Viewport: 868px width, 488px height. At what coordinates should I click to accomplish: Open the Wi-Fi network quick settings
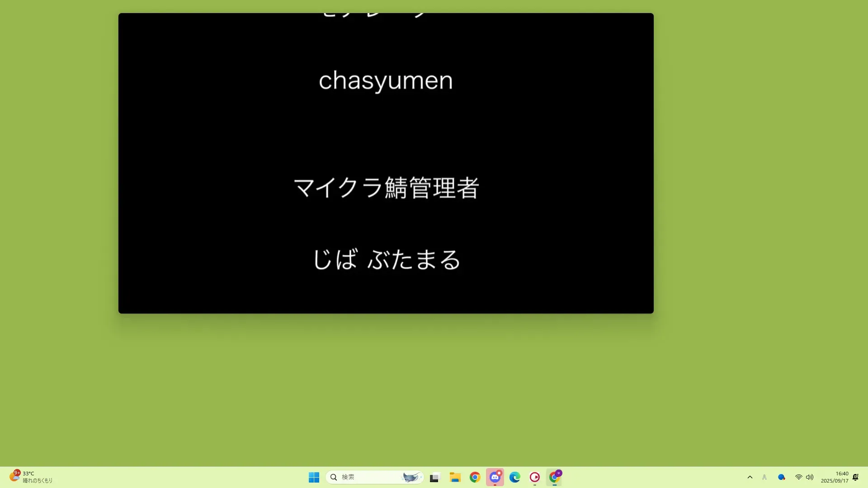click(798, 477)
